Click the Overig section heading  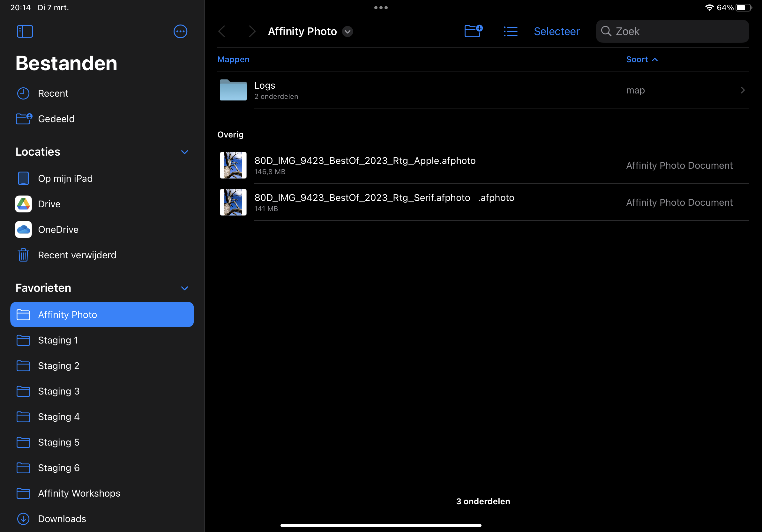pos(230,135)
